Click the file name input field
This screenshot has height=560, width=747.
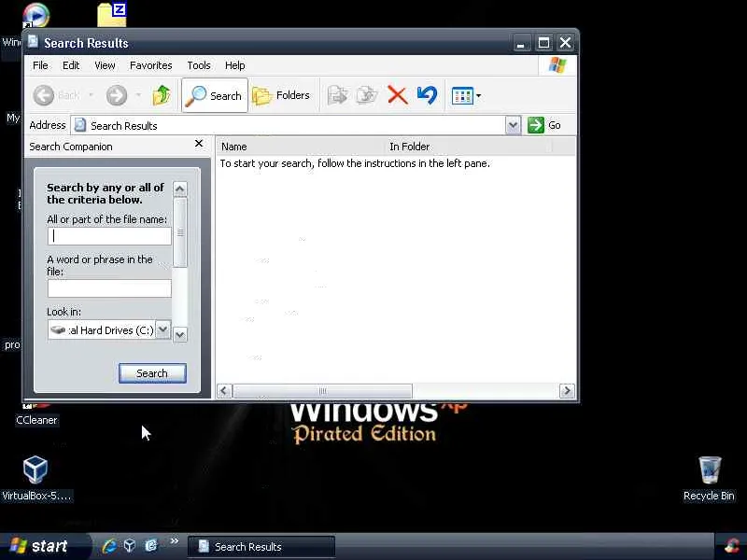pyautogui.click(x=109, y=236)
